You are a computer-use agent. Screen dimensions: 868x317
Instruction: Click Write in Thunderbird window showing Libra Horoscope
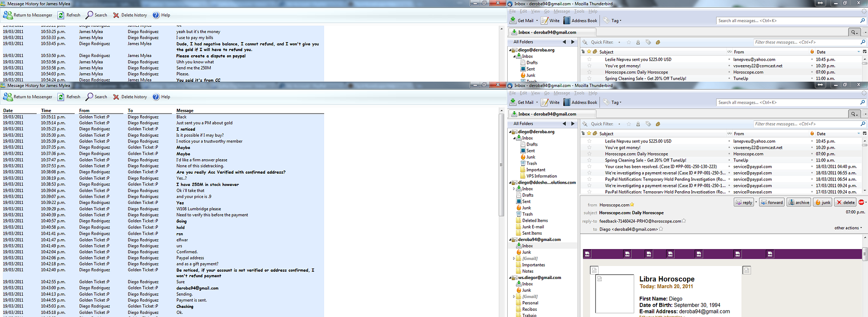click(x=550, y=102)
